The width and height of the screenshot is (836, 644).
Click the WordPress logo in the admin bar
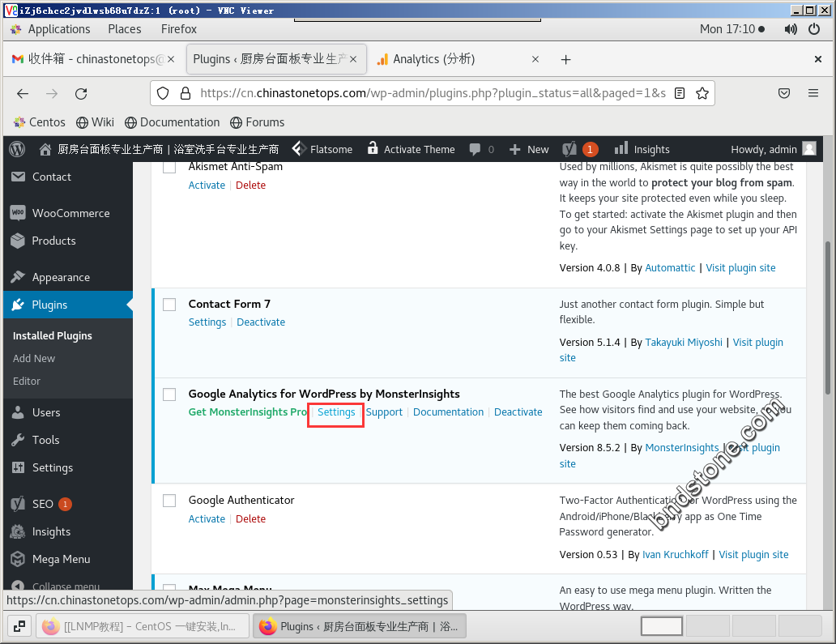17,149
